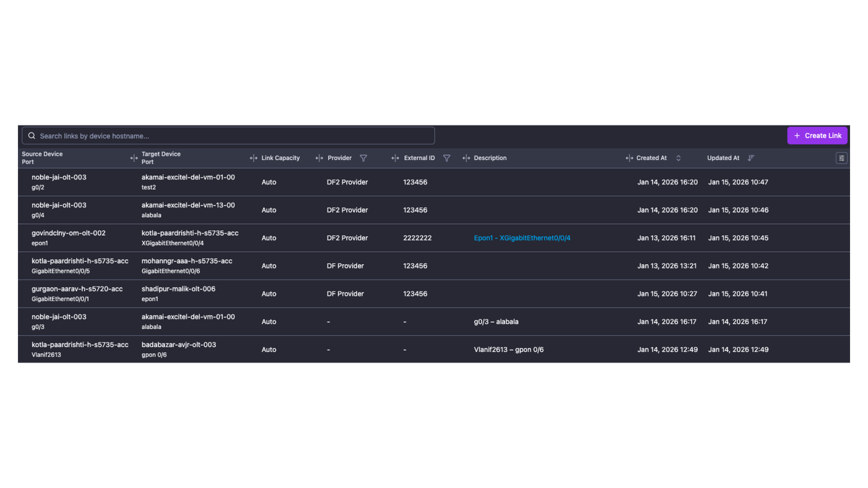Click DF Provider in the gurgaon-aarav row
Viewport: 868px width, 488px height.
(345, 294)
